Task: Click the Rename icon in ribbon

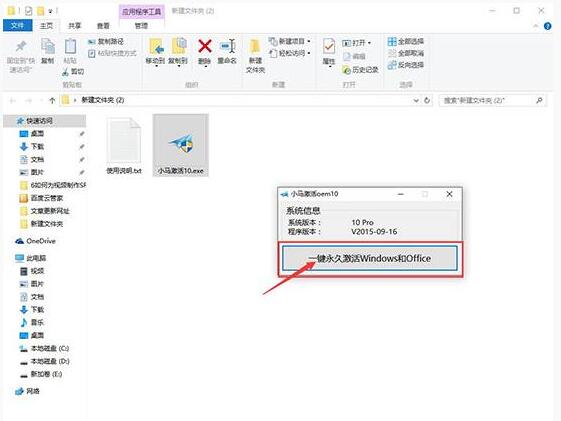Action: tap(228, 46)
